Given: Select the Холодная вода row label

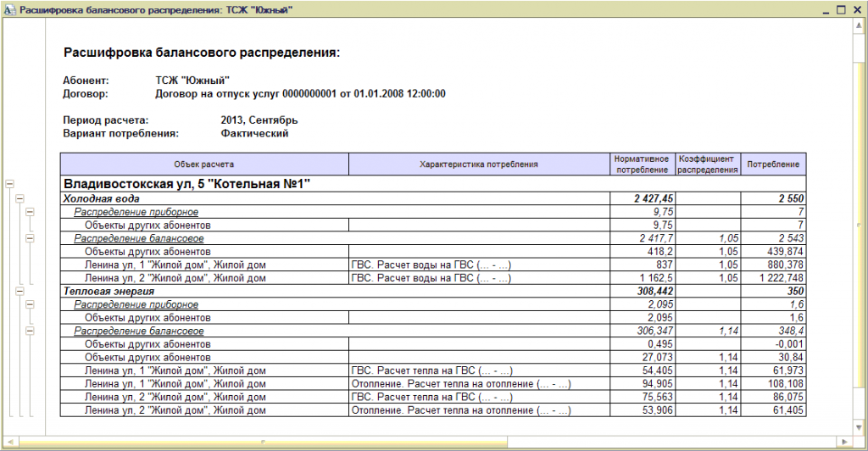Looking at the screenshot, I should point(102,198).
